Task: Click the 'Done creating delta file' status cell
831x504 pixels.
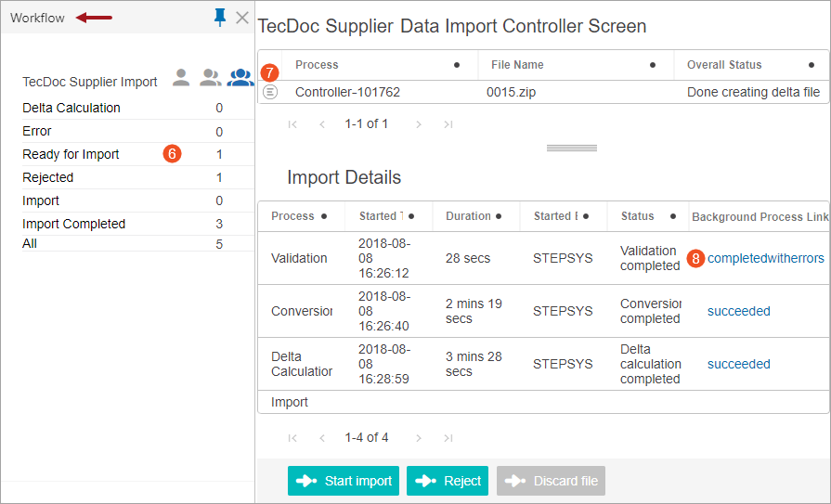Action: coord(754,92)
